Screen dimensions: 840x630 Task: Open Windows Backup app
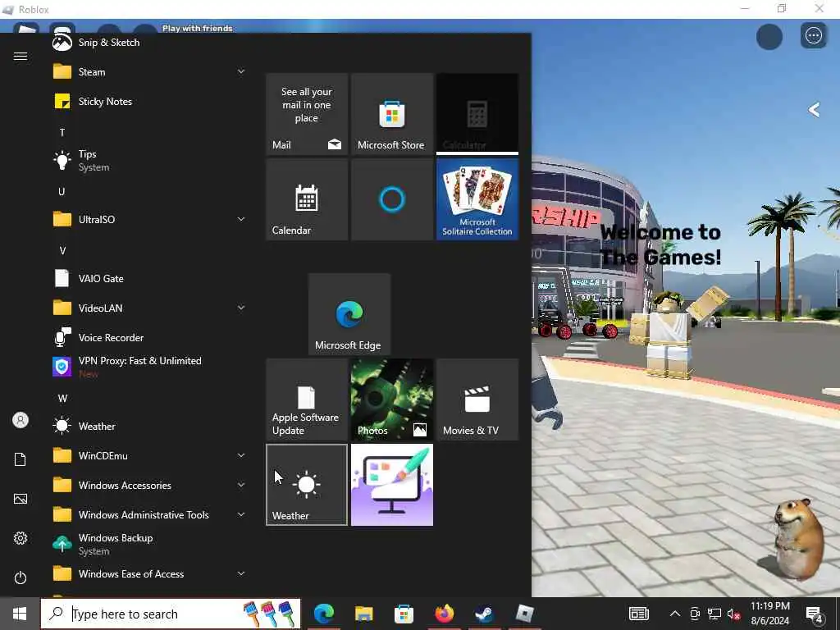(148, 545)
